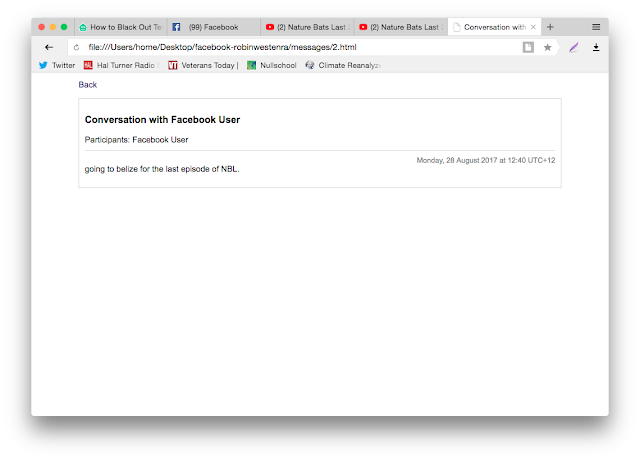
Task: Click the Twitter bird bookmark icon
Action: point(43,65)
